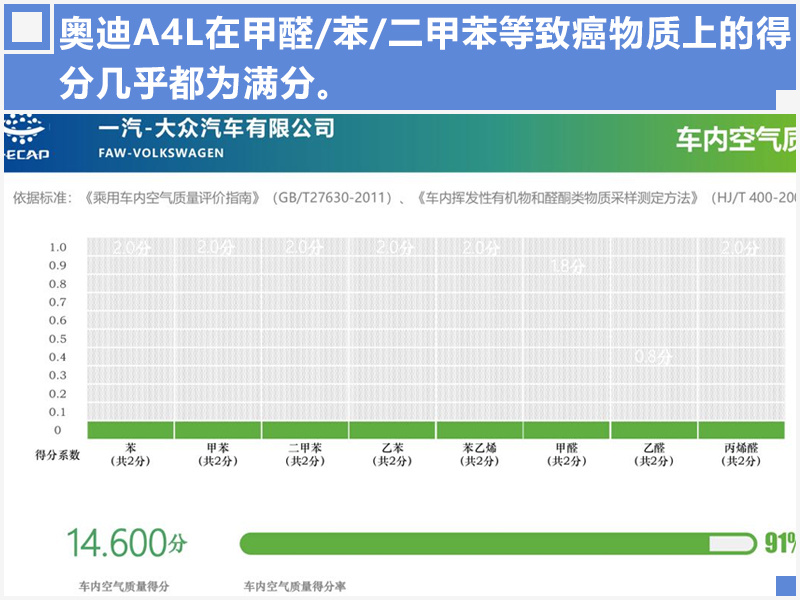Viewport: 800px width, 600px height.
Task: Click the 依据标准 label
Action: point(43,197)
